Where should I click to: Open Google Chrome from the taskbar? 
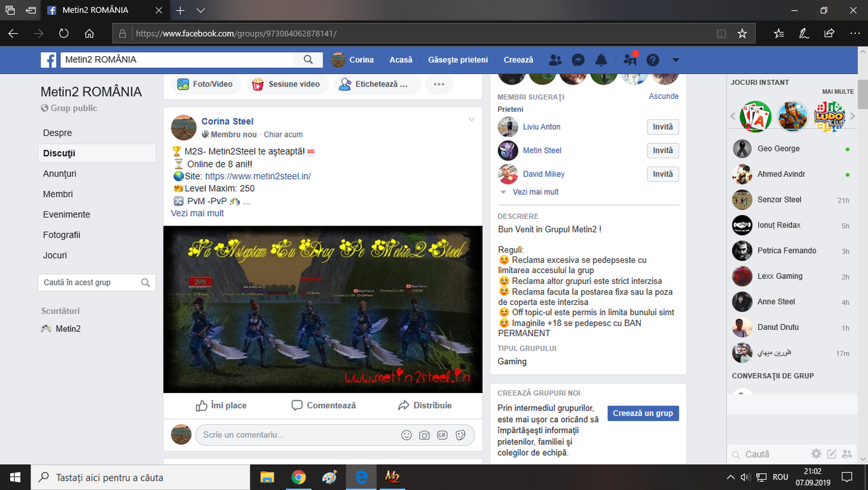(298, 477)
